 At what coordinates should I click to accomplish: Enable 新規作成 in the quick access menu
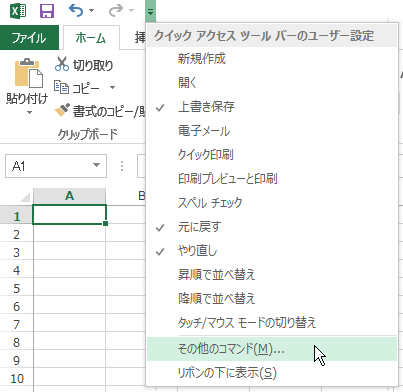[272, 59]
